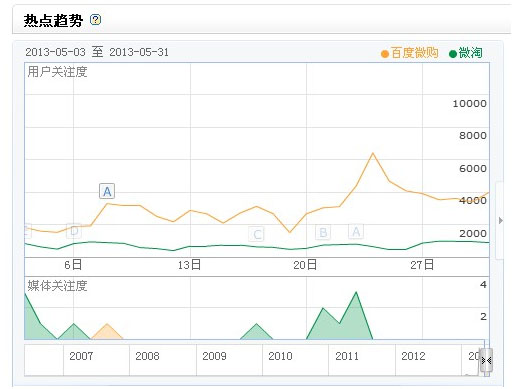This screenshot has width=513, height=389.
Task: Expand the right-side panel arrow
Action: (500, 220)
